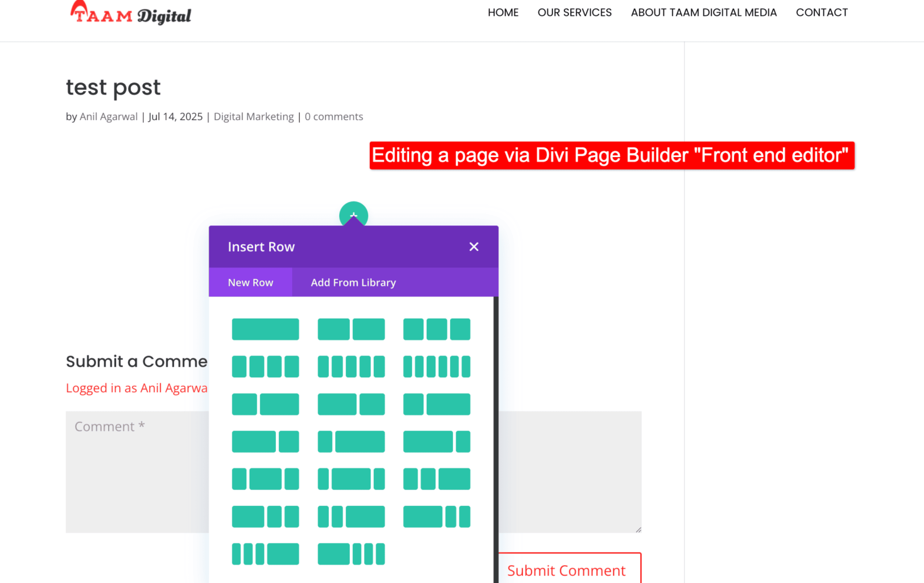Switch to the Add From Library tab
This screenshot has height=583, width=924.
(353, 282)
